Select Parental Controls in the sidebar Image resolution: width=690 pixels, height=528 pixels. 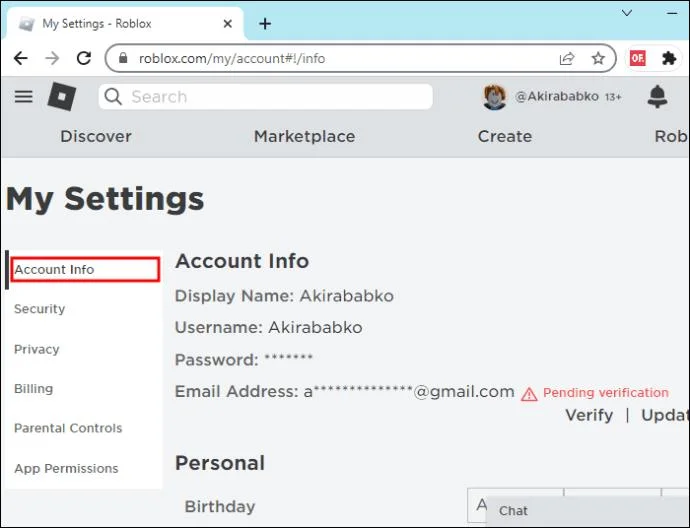pos(68,428)
